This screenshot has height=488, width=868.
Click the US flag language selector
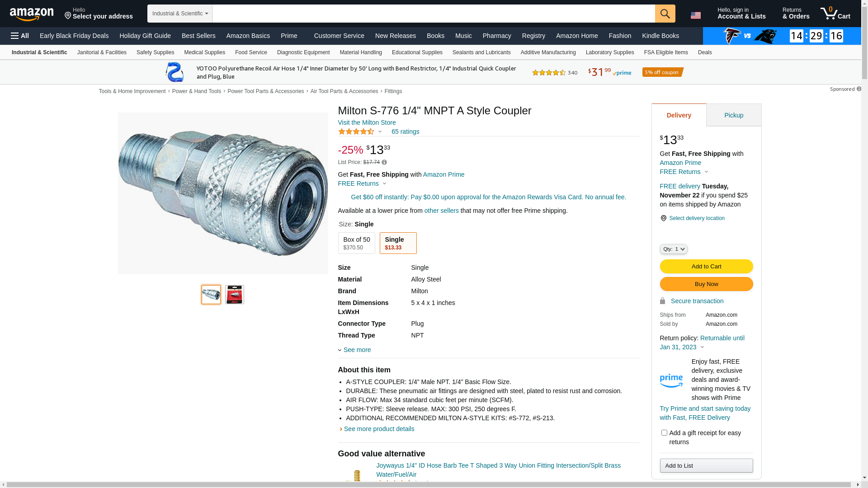click(x=695, y=15)
